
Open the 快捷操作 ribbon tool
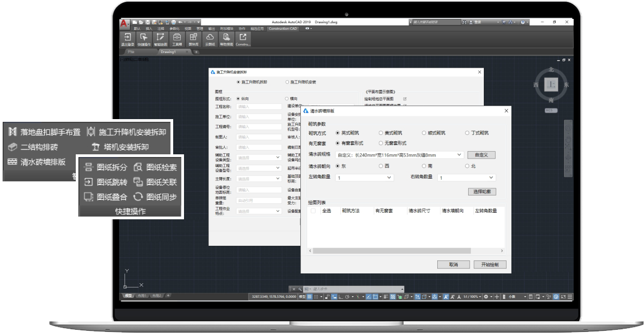point(144,38)
